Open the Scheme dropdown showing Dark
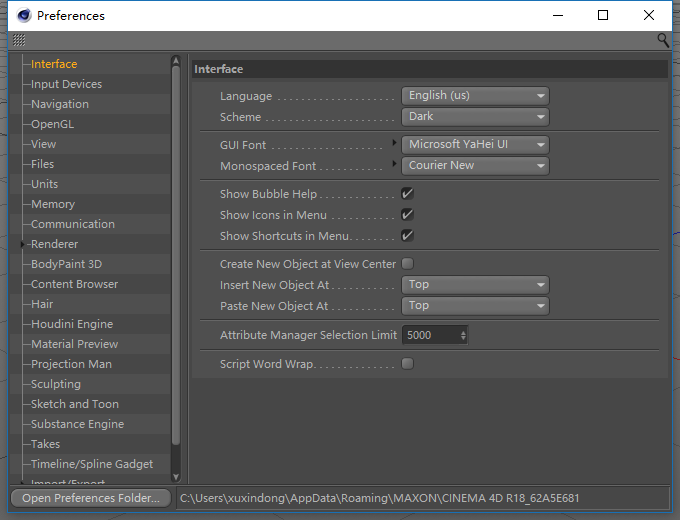This screenshot has width=680, height=520. 475,117
